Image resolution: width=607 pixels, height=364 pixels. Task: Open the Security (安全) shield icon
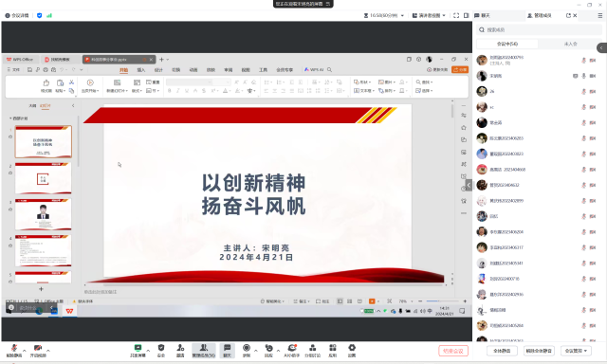coord(161,351)
